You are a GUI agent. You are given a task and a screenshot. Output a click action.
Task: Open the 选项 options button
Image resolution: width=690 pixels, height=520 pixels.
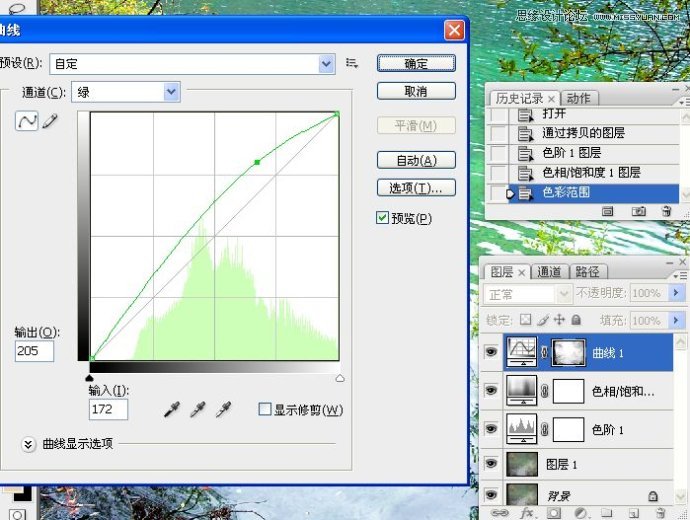coord(416,188)
